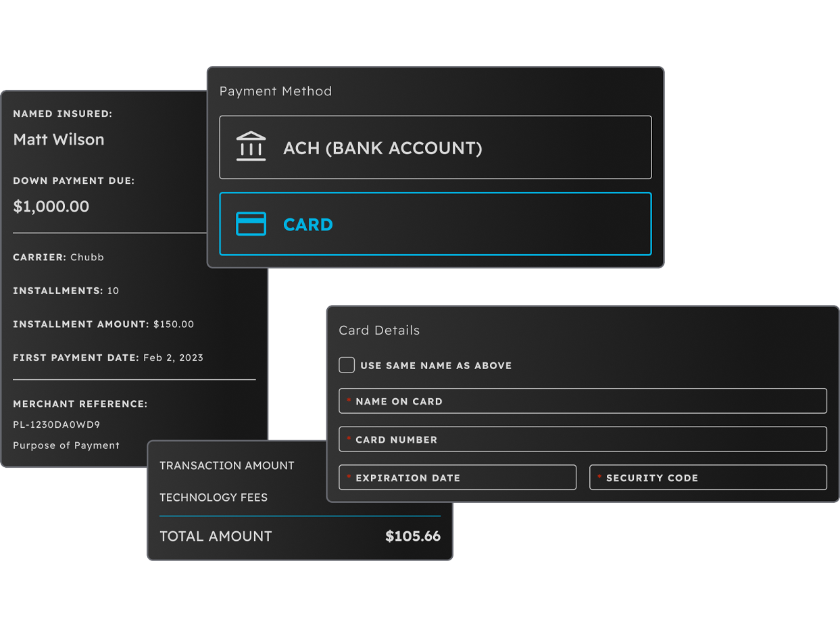Click the Security Code field
This screenshot has height=630, width=840.
708,477
